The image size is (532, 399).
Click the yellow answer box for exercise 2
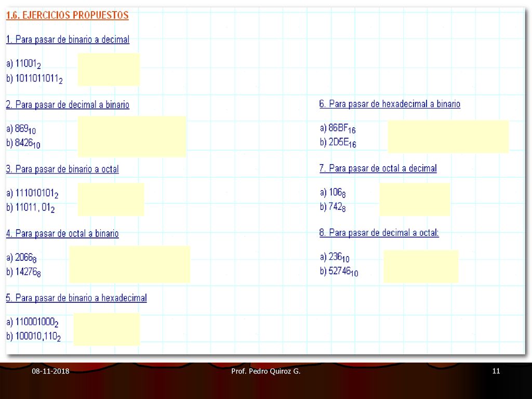pyautogui.click(x=131, y=137)
